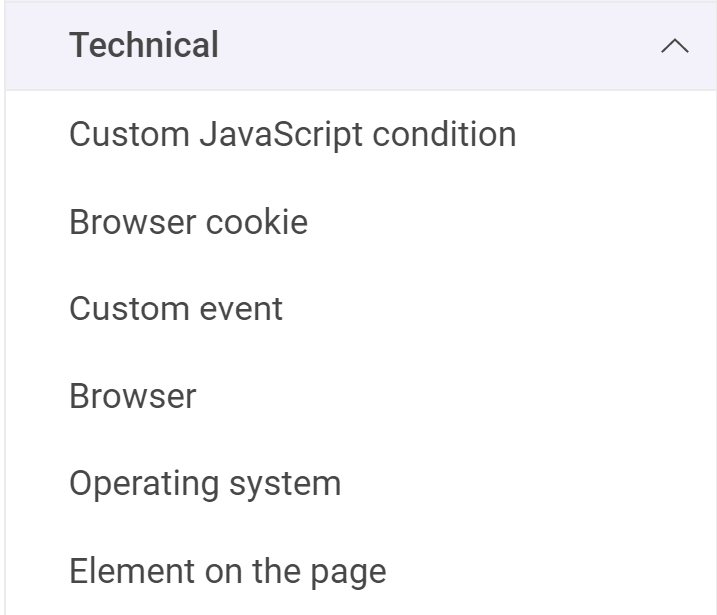Screen dimensions: 717x615
Task: Select the Browser condition
Action: (133, 397)
